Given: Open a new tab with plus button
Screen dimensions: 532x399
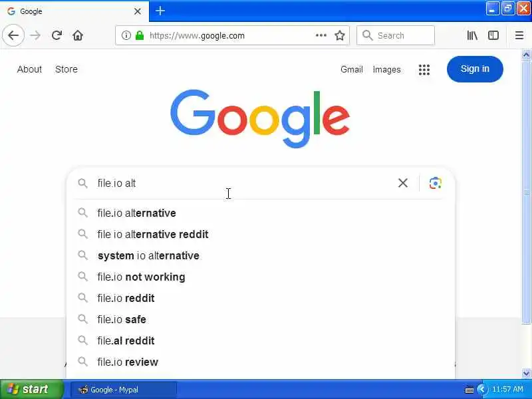Looking at the screenshot, I should [x=160, y=11].
